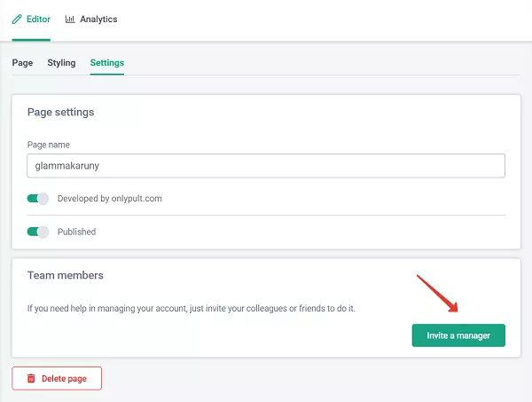This screenshot has height=402, width=532.
Task: Switch to the Analytics top tab text
Action: pyautogui.click(x=98, y=20)
